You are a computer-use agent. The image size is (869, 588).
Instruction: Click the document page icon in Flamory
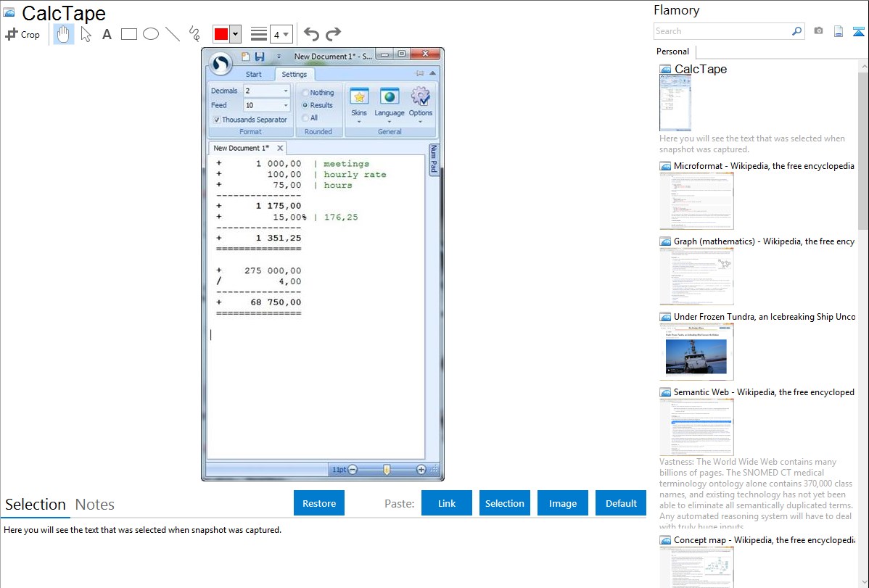(x=839, y=31)
